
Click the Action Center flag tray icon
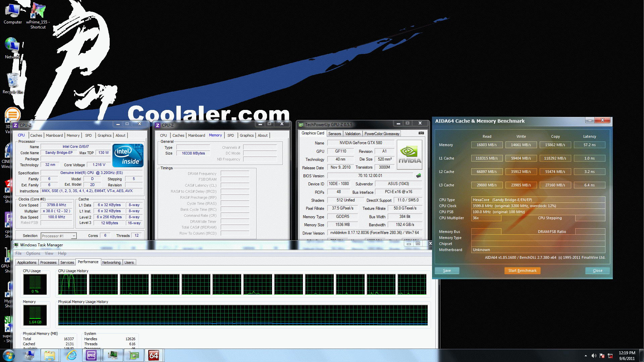[602, 356]
